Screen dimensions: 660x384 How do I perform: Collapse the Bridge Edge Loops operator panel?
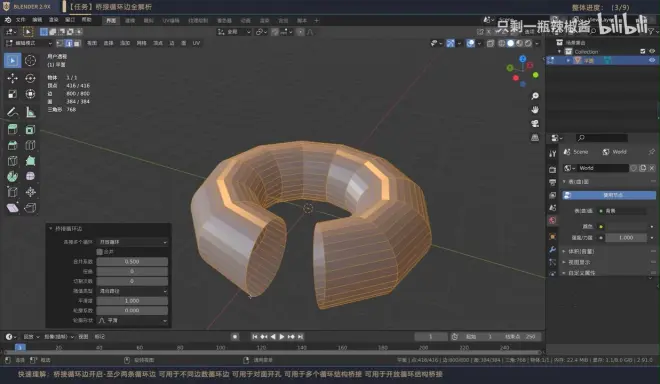click(51, 229)
